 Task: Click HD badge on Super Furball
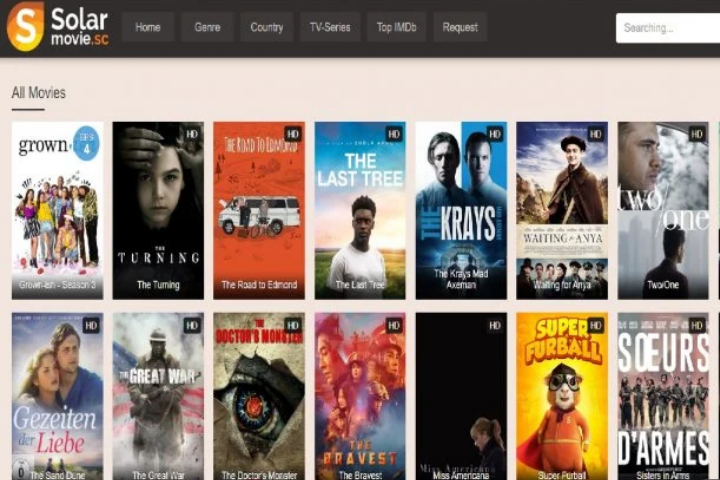tap(596, 326)
